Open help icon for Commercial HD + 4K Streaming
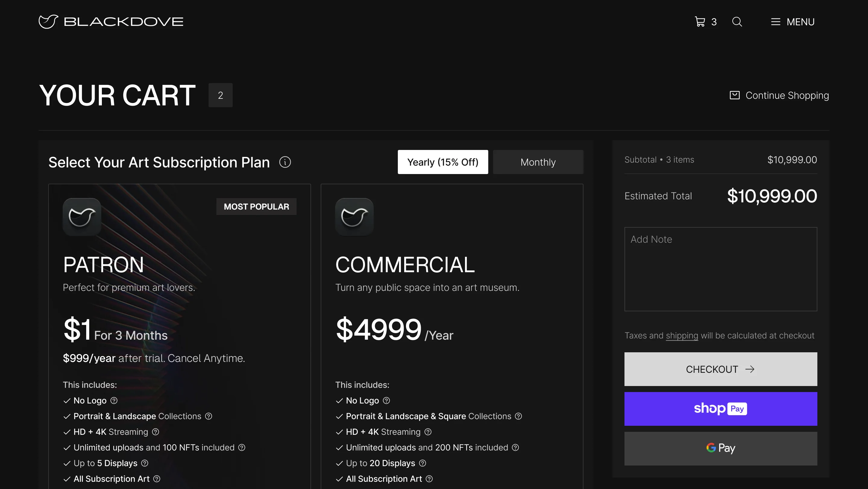 coord(428,432)
